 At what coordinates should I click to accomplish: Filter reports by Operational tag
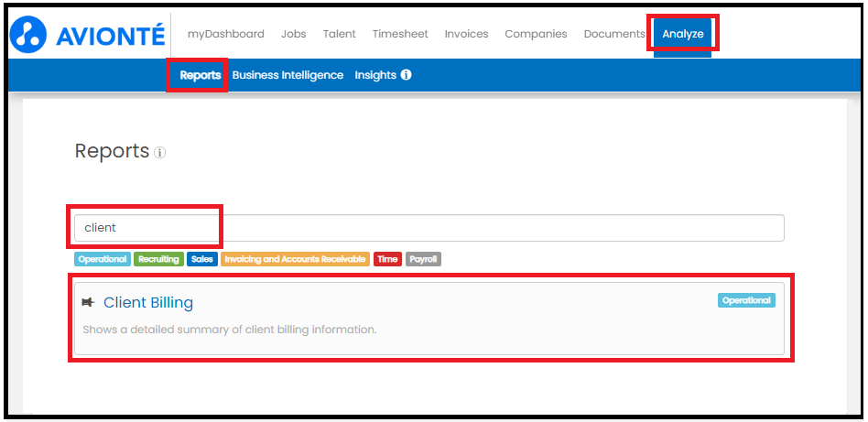[x=103, y=259]
